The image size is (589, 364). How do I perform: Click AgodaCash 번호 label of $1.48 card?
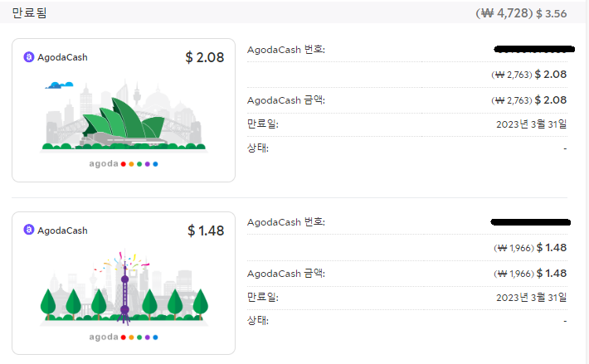coord(286,222)
